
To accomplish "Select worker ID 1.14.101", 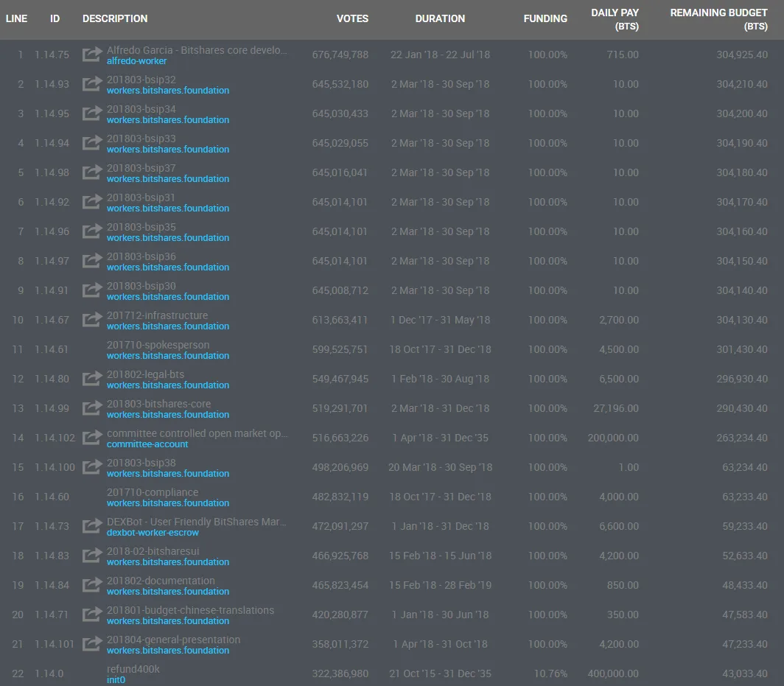I will pyautogui.click(x=55, y=645).
